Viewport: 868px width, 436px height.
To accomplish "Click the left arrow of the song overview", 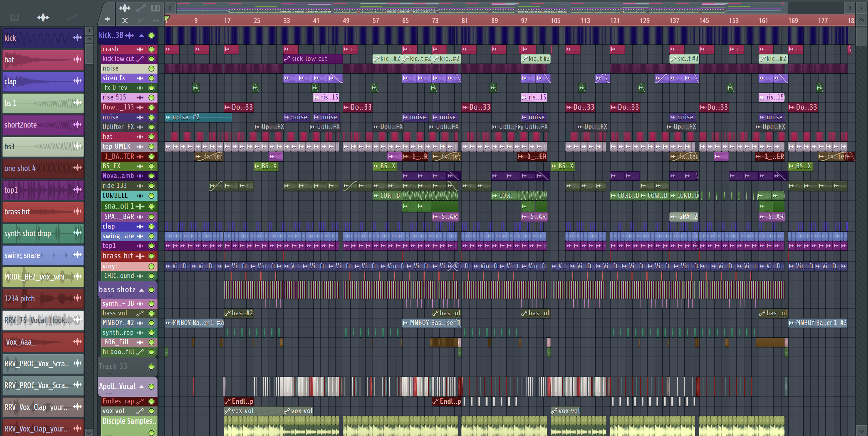I will [x=170, y=8].
